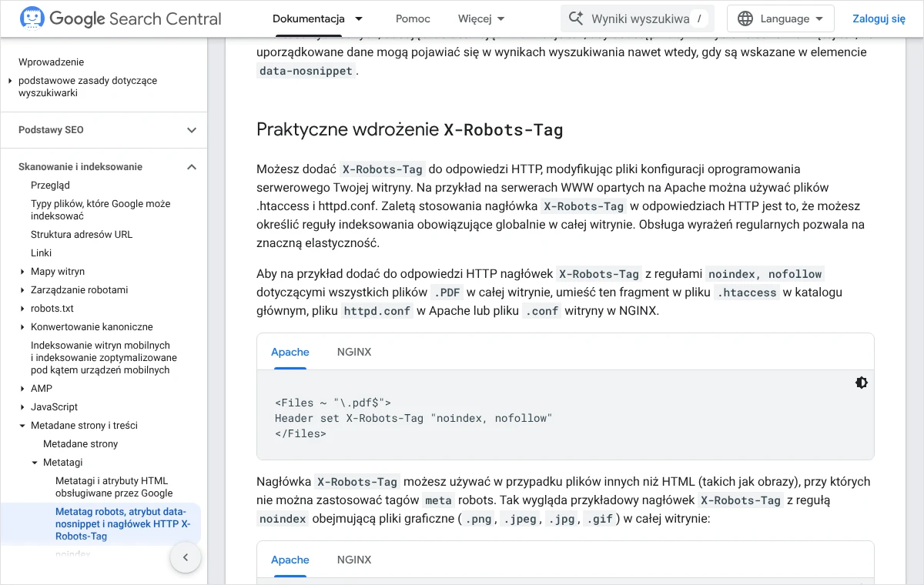
Task: Select NGINX tab in second code block
Action: pyautogui.click(x=354, y=560)
